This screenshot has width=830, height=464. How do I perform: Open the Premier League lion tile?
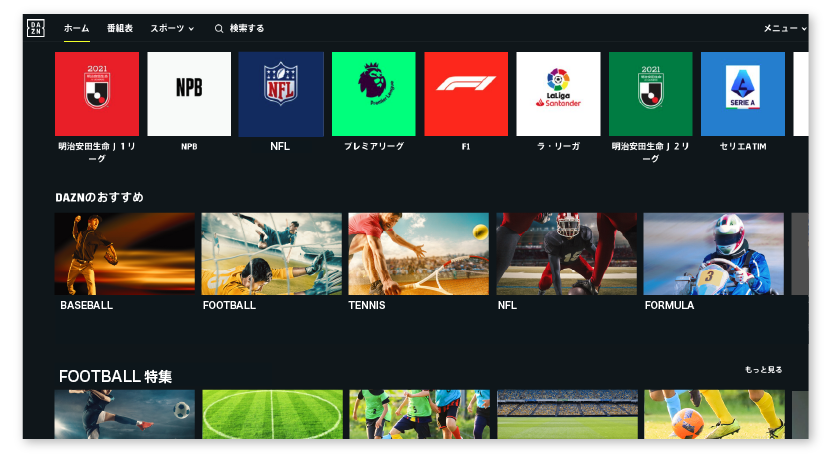(374, 94)
